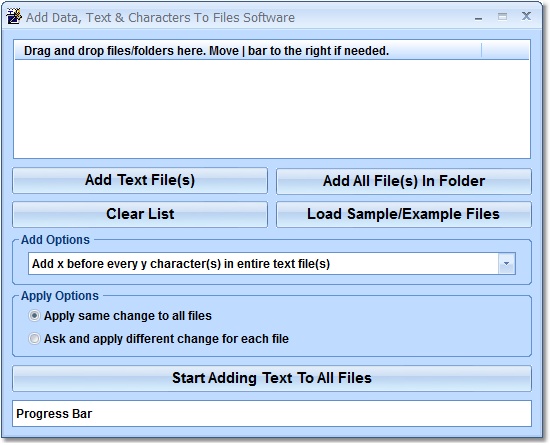
Task: Open the Add Options dropdown arrow
Action: [507, 263]
